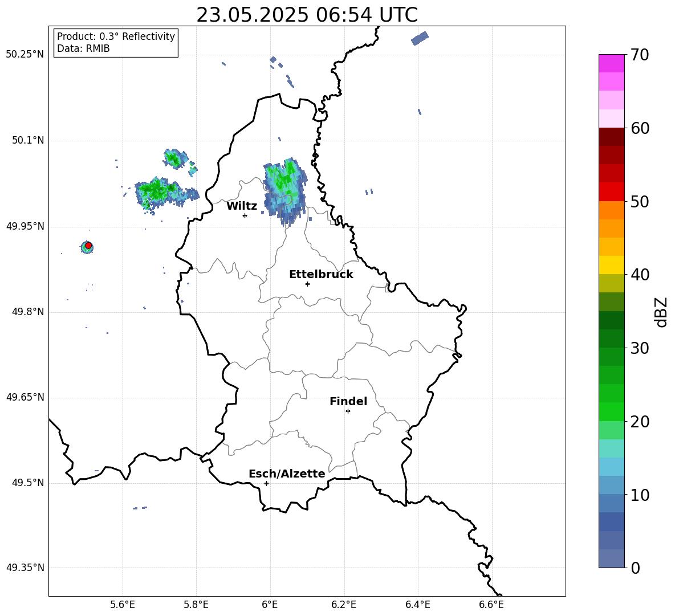This screenshot has width=675, height=616.
Task: Click the cross marker below Findel
Action: coord(348,411)
